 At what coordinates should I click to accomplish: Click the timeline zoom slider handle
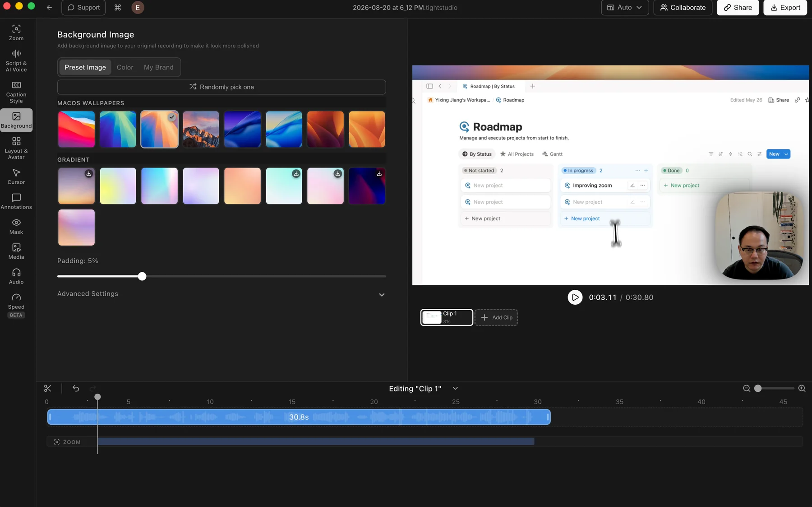coord(758,388)
